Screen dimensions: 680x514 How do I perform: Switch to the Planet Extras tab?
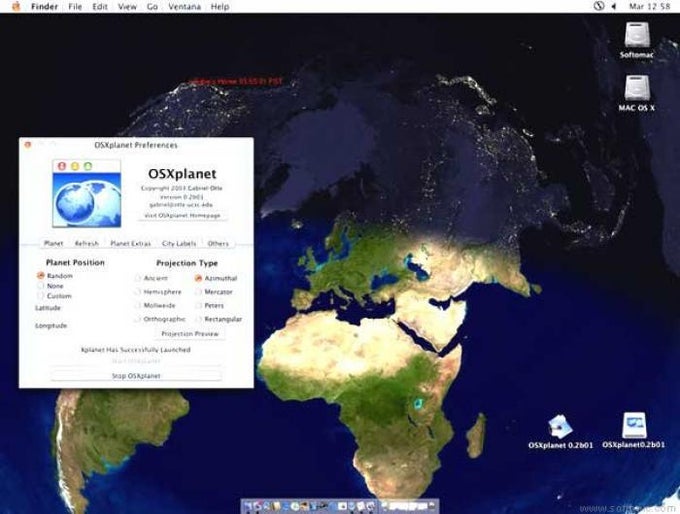coord(131,243)
